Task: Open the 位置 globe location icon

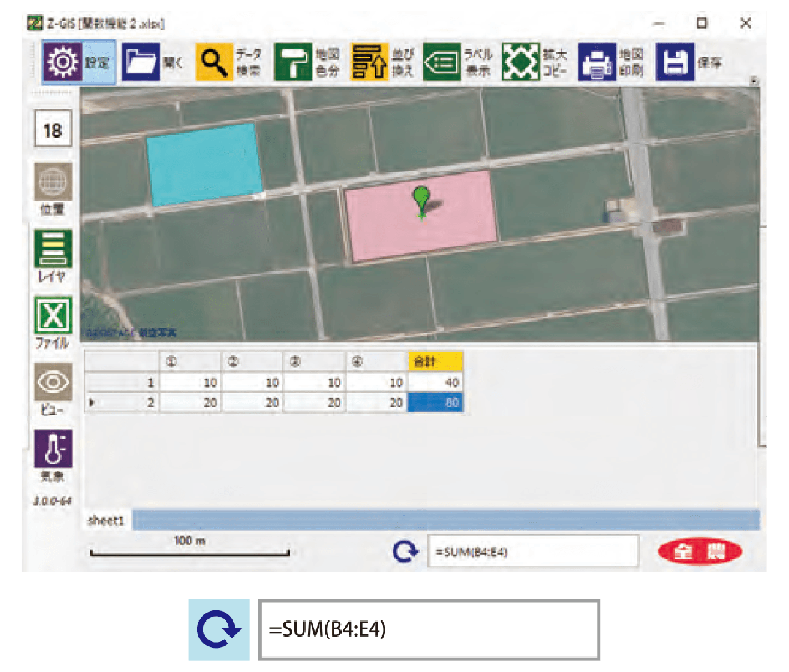Action: tap(53, 182)
